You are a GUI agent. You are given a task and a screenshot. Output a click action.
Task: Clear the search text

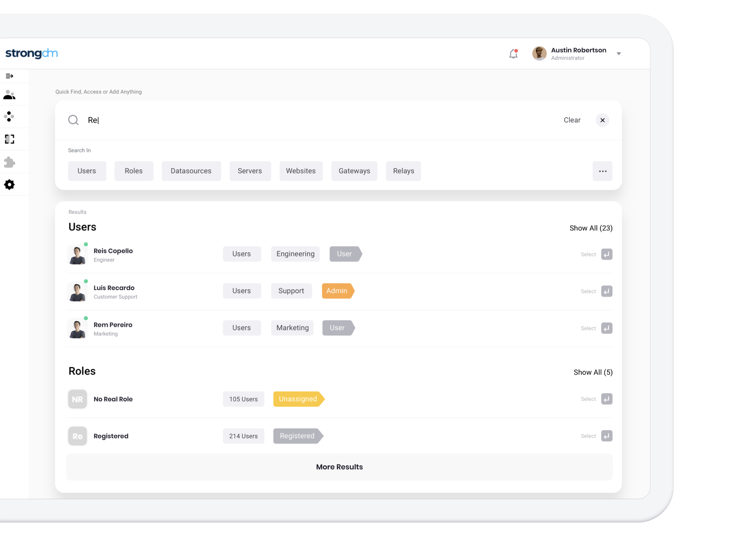click(572, 120)
